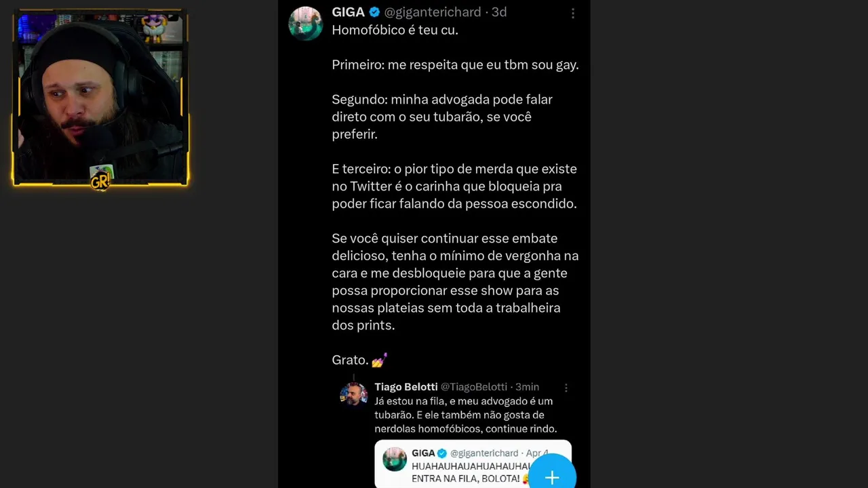Open the three-dot menu on Tiago Belotti's quoted tweet
This screenshot has height=488, width=868.
(566, 388)
